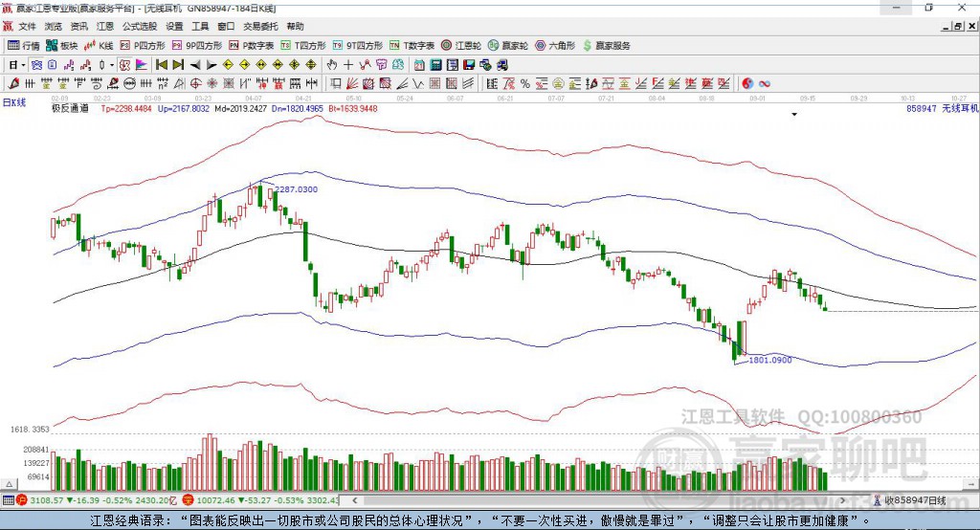Screen dimensions: 980x530
Task: Click the 极反通道 indicator name
Action: coord(70,108)
